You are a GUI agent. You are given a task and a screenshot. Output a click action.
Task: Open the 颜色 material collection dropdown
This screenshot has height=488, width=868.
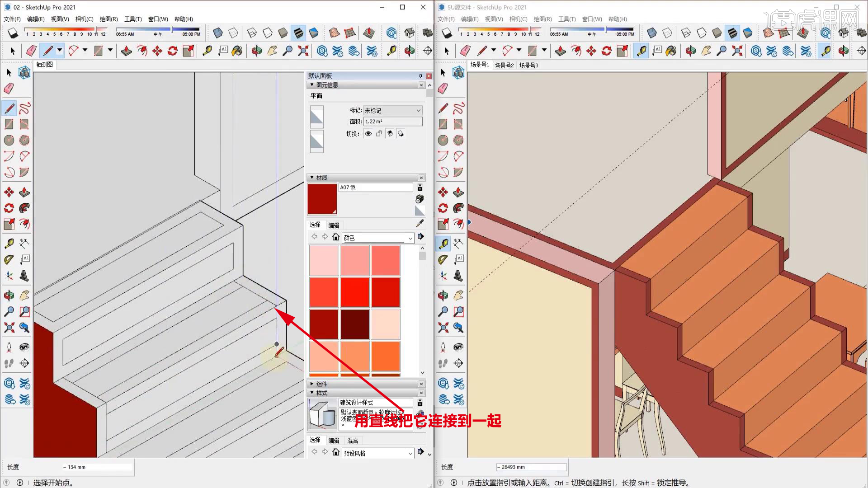378,238
